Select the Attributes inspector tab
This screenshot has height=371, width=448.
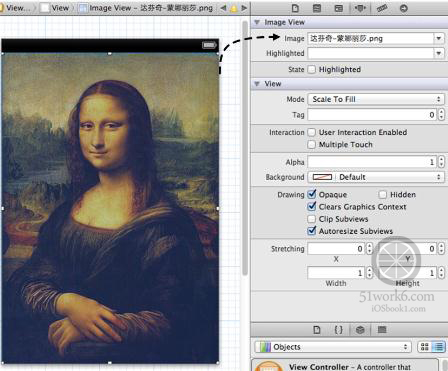click(360, 8)
